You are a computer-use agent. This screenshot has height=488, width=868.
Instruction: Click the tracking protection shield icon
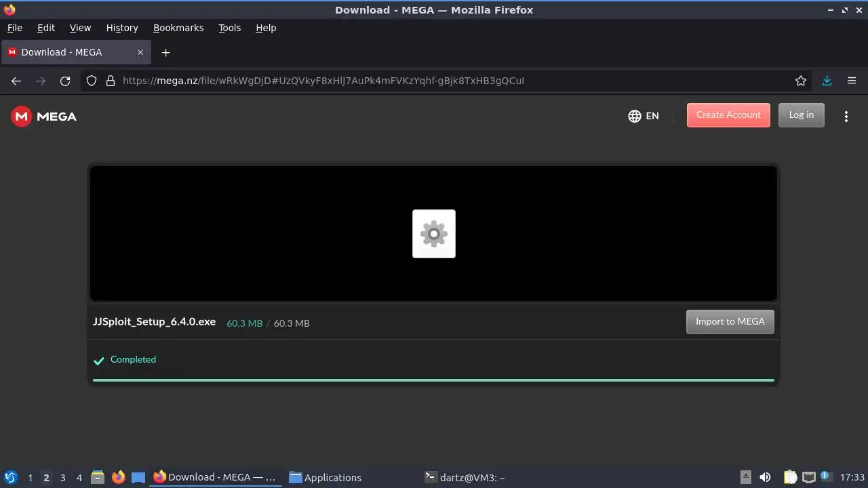tap(92, 81)
